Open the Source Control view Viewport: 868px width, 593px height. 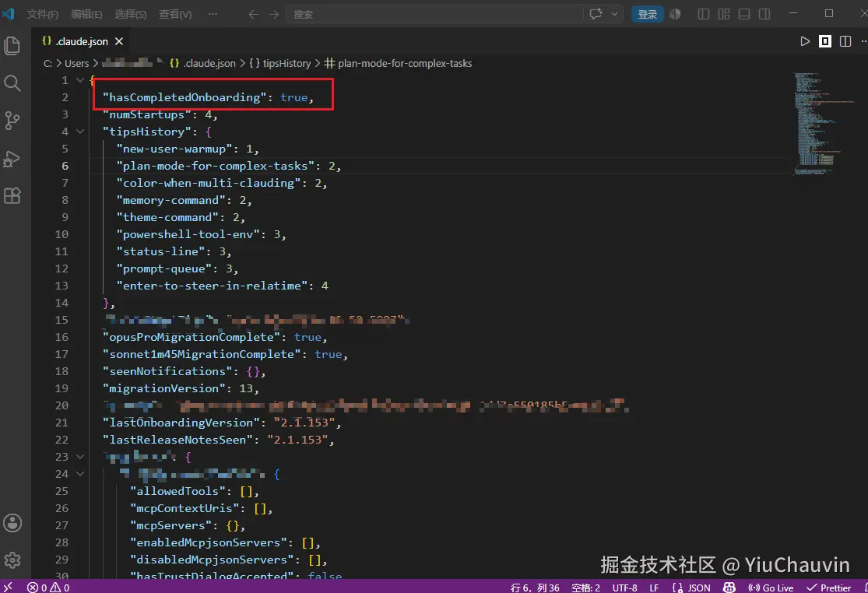12,121
